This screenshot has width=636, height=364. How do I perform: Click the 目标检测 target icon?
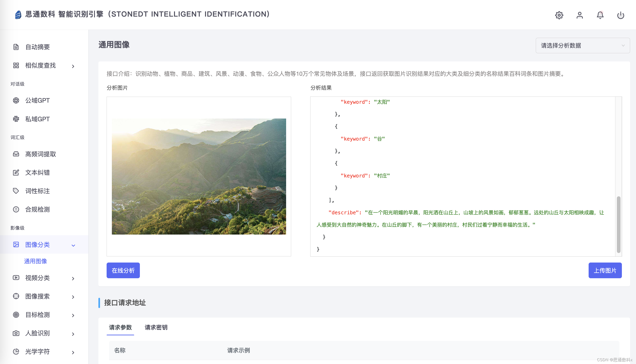click(16, 315)
